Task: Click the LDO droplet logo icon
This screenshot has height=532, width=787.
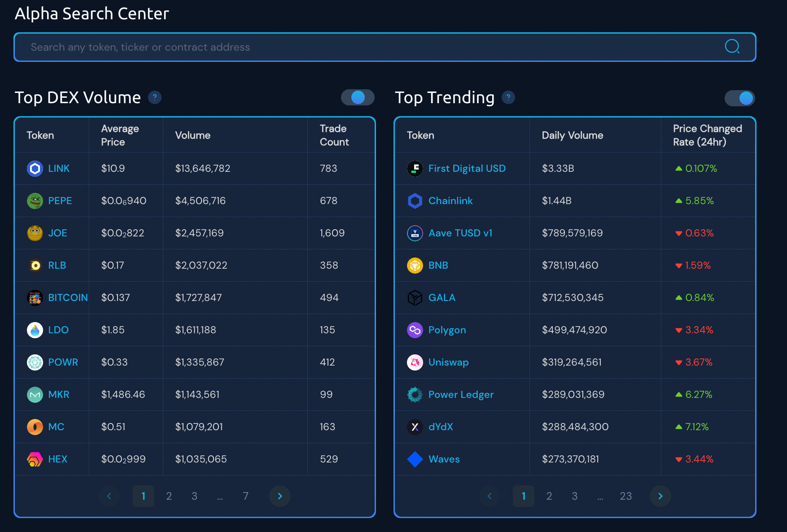Action: click(35, 330)
